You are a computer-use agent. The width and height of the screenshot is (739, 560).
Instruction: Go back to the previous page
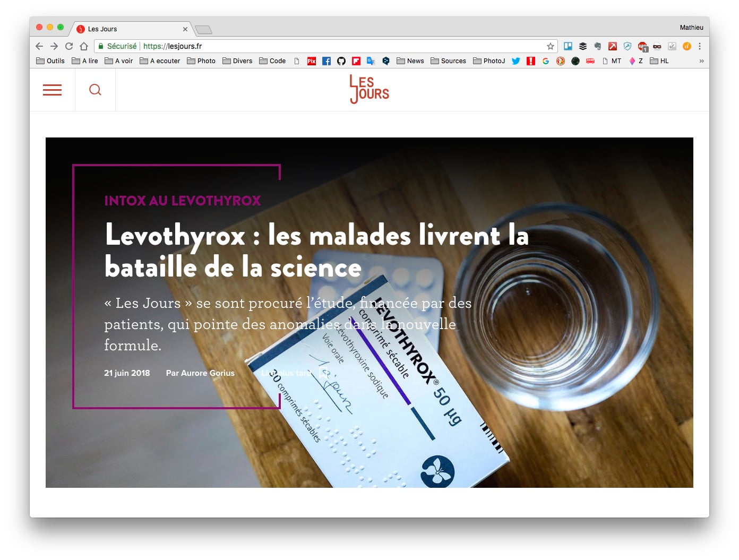[x=39, y=46]
